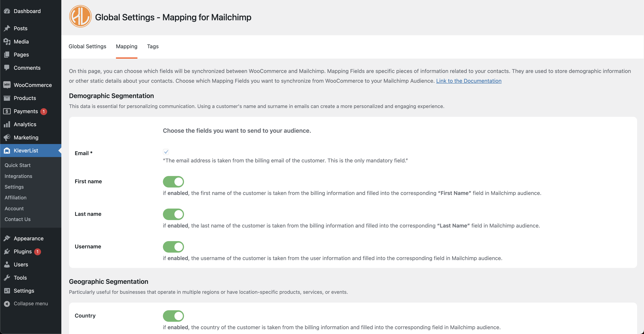The image size is (644, 334).
Task: Open KleverList Settings submenu item
Action: click(x=14, y=187)
